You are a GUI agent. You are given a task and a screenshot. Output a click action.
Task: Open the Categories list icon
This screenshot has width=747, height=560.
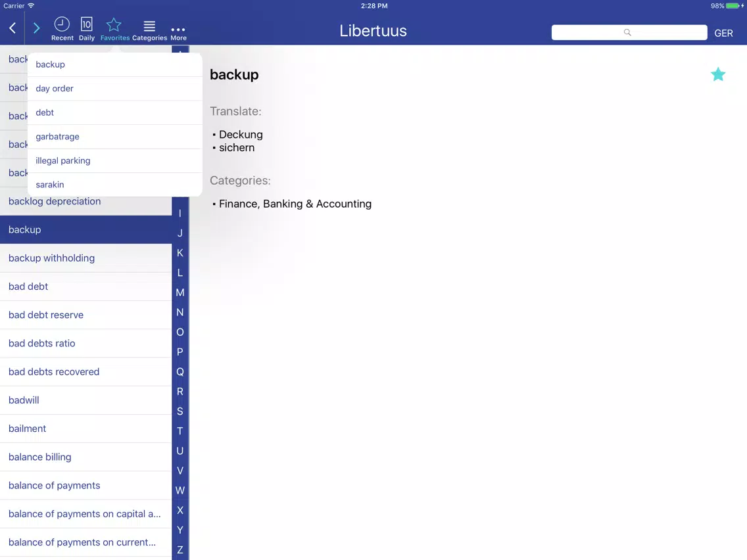tap(149, 30)
